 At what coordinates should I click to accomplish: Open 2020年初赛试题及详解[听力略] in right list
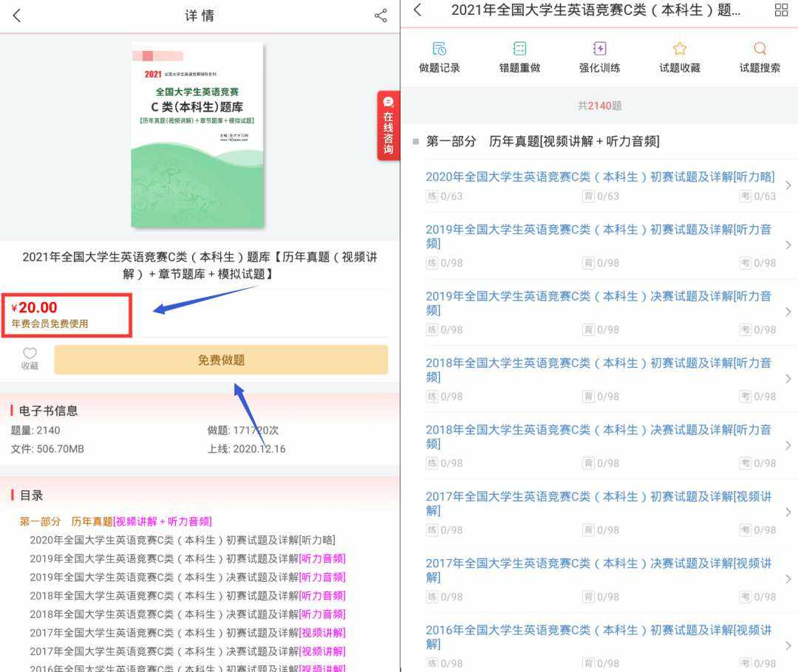coord(600,177)
